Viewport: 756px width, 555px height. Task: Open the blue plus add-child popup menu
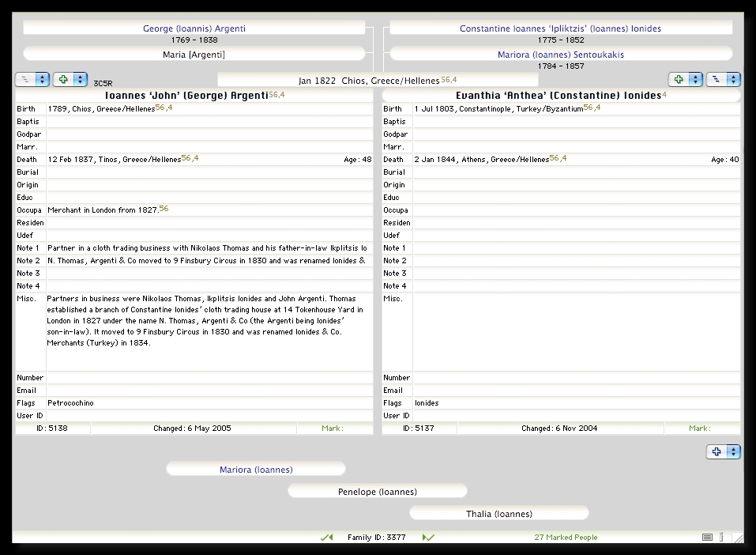point(723,452)
